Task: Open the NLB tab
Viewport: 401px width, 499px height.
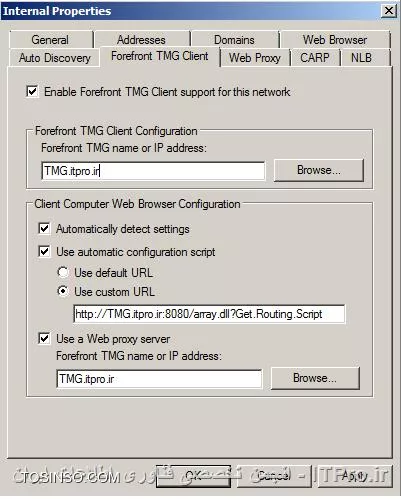Action: tap(361, 58)
